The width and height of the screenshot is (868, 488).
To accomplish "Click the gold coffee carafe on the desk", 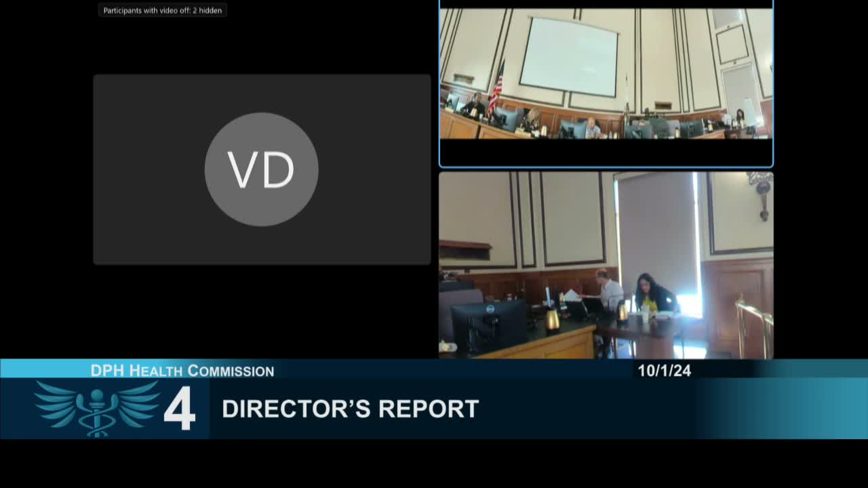I will tap(553, 319).
